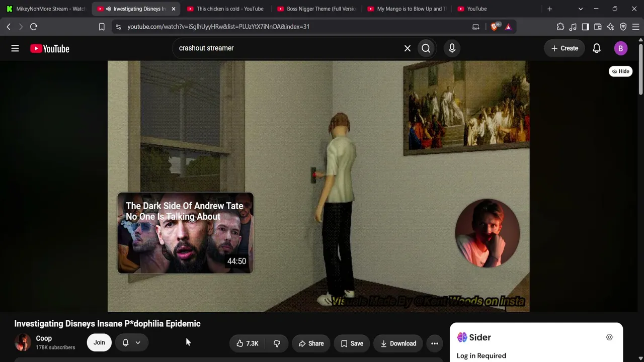
Task: Click 'Log in Required' in Sider panel
Action: [x=481, y=355]
